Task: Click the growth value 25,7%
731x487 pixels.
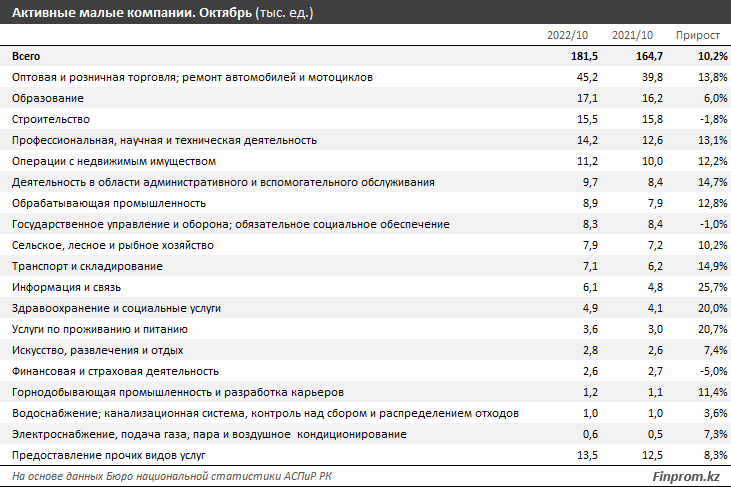Action: pos(712,287)
